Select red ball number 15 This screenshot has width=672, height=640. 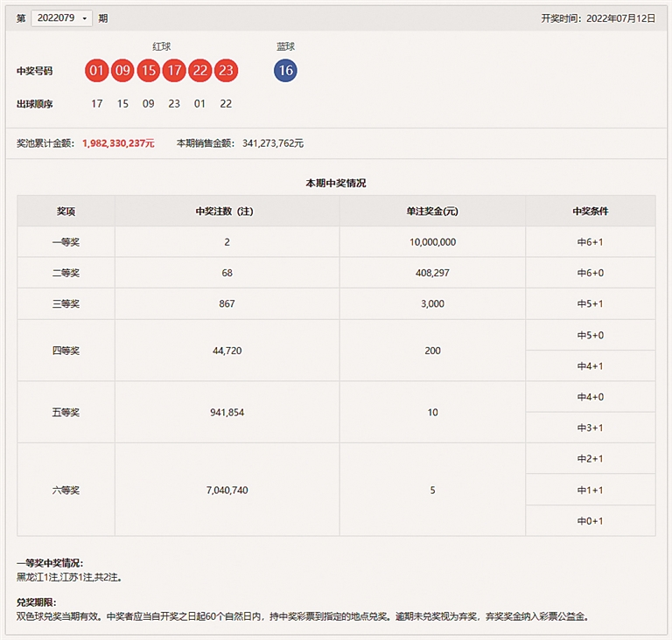(148, 71)
